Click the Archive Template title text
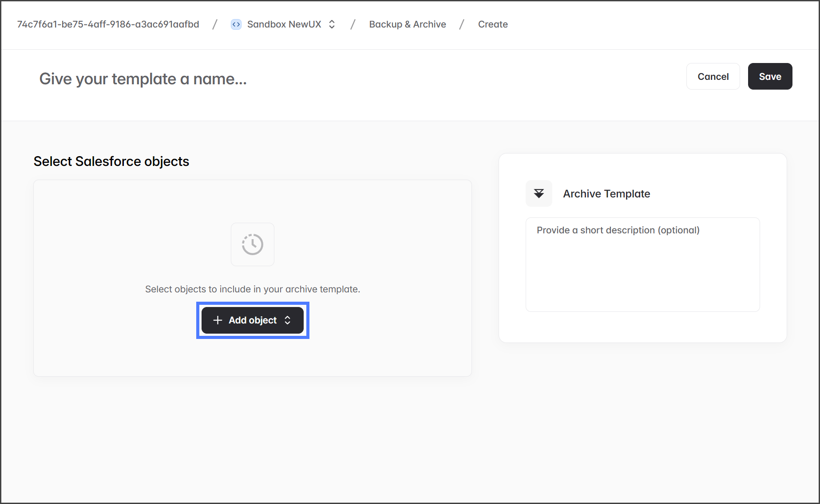820x504 pixels. [x=606, y=194]
